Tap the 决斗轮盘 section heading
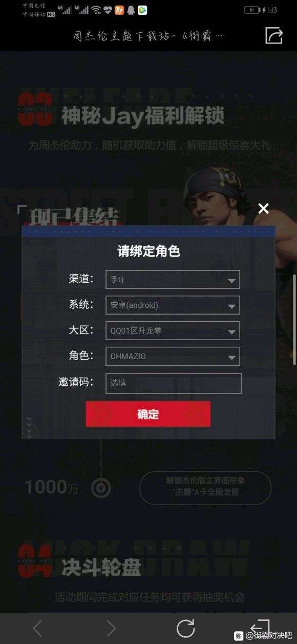 [101, 567]
